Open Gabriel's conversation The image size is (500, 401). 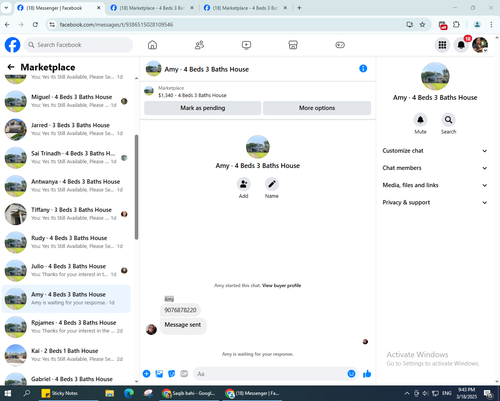coord(66,378)
